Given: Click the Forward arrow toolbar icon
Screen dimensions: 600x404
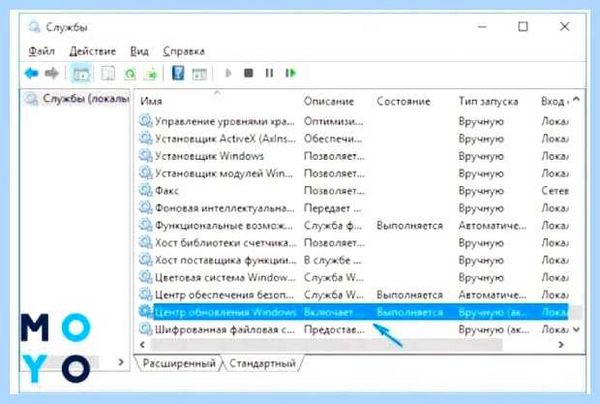Looking at the screenshot, I should pos(52,73).
